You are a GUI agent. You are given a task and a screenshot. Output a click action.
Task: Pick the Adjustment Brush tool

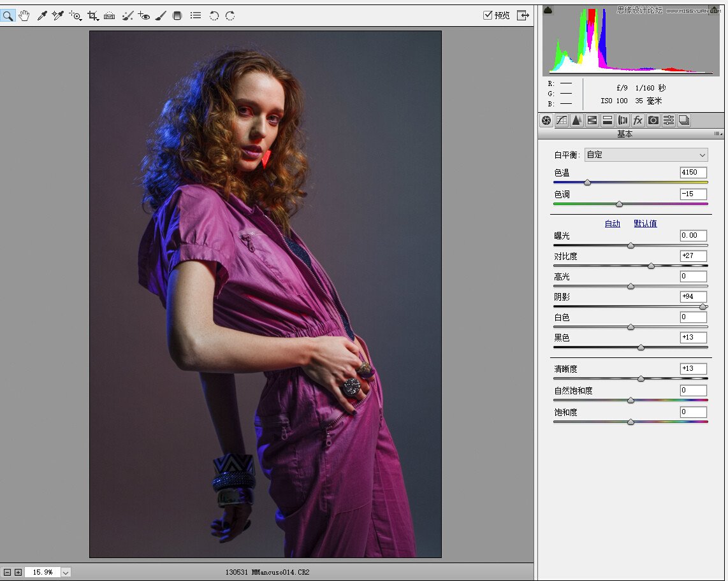tap(161, 15)
